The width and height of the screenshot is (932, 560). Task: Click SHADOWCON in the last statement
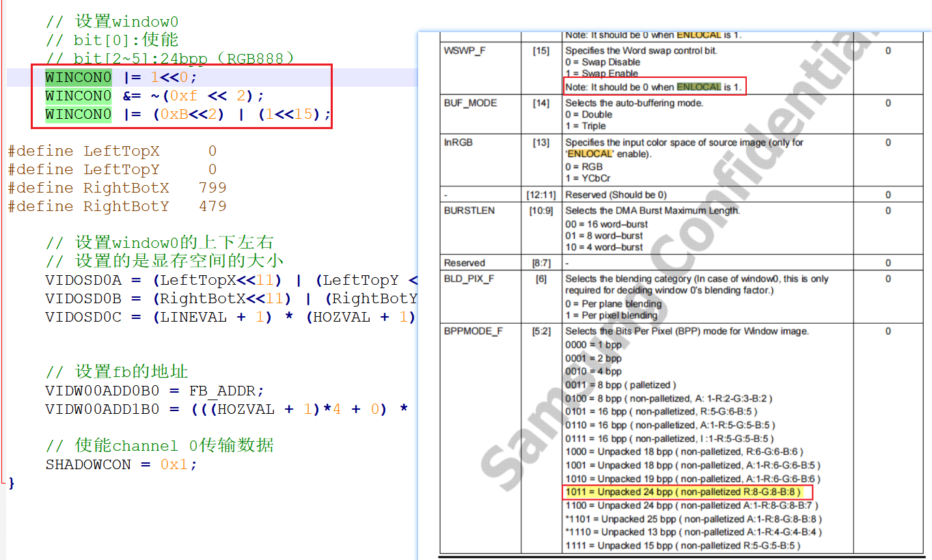(x=87, y=464)
